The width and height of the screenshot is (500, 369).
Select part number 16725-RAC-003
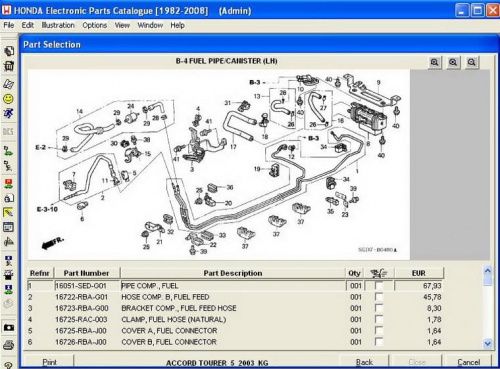[x=81, y=320]
